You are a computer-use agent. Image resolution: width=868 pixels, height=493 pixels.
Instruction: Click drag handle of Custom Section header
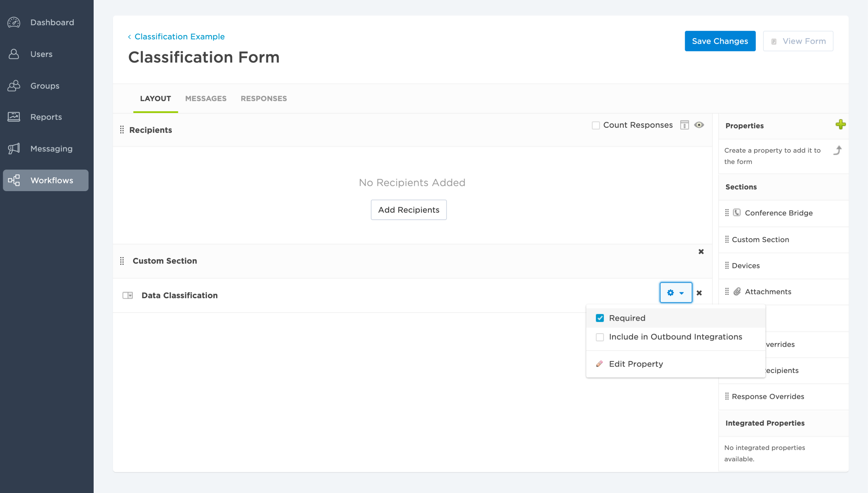point(122,261)
